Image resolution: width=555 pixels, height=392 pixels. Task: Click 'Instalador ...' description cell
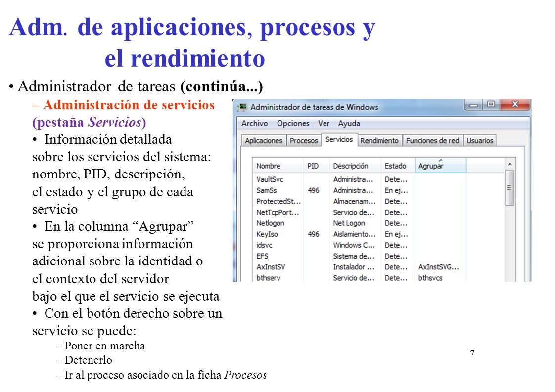354,267
